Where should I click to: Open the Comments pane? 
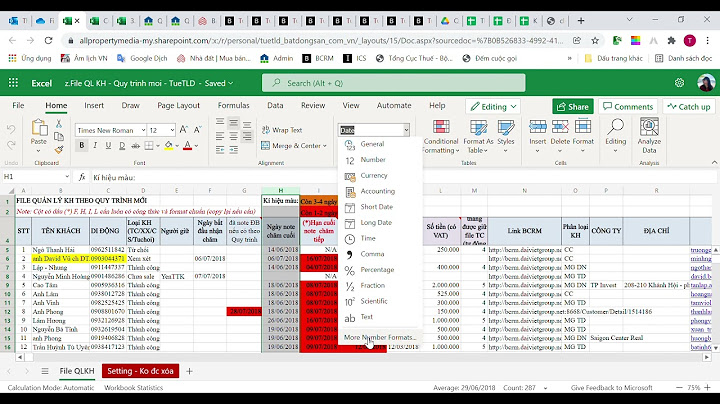click(628, 107)
